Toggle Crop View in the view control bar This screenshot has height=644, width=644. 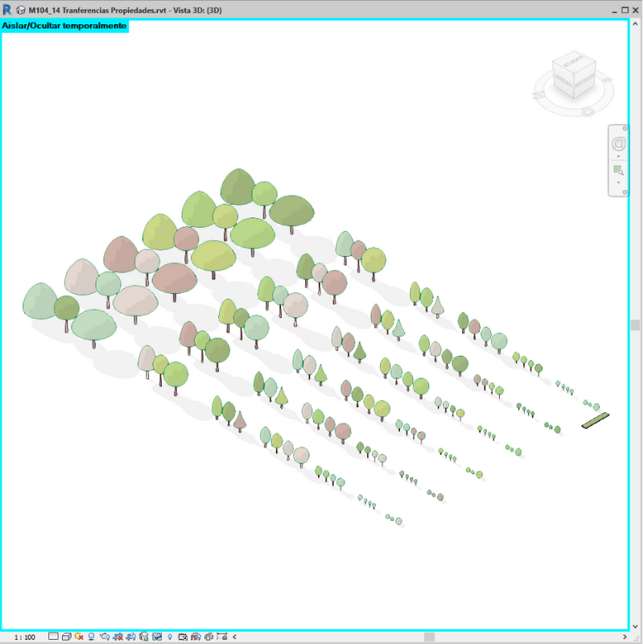click(x=118, y=637)
